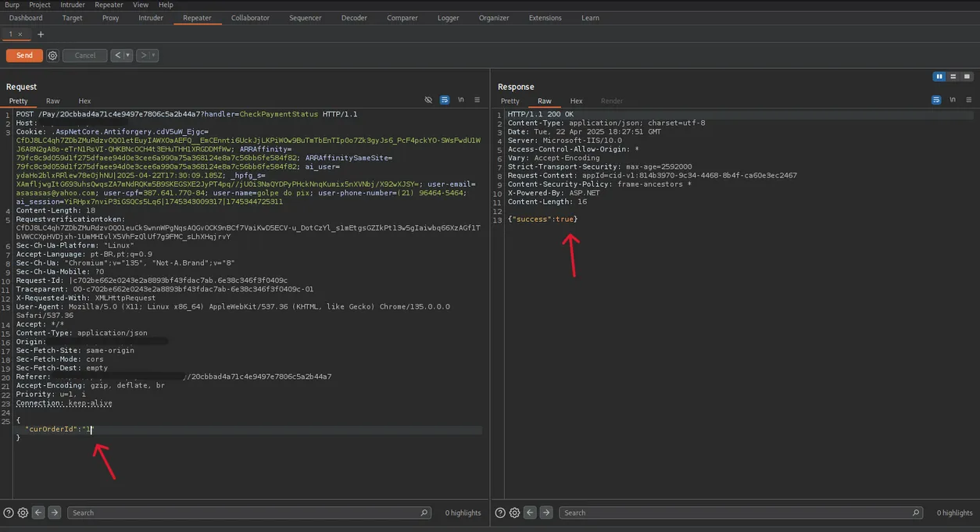Switch to the Intruder tab
Viewport: 980px width, 532px height.
pos(151,18)
